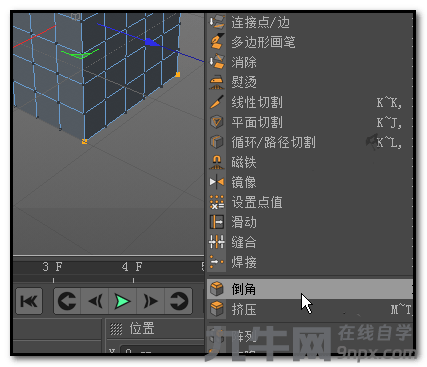Select the 磁铁 menu entry

pos(310,162)
